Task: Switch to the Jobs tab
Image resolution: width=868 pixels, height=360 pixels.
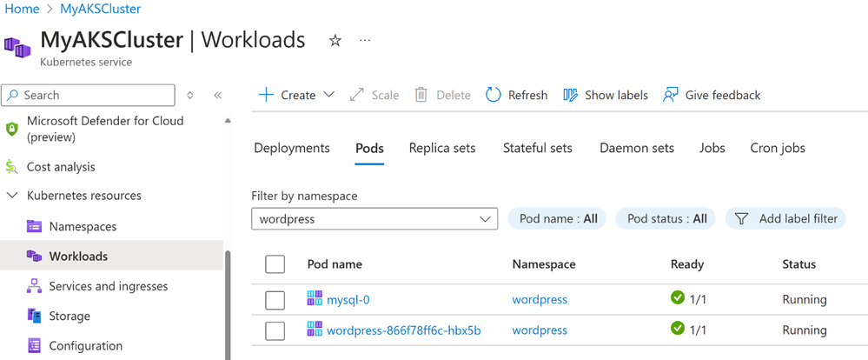Action: click(712, 148)
